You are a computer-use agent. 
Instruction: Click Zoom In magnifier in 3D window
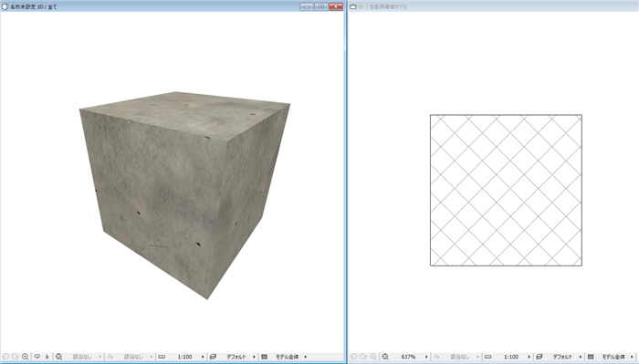coord(26,357)
